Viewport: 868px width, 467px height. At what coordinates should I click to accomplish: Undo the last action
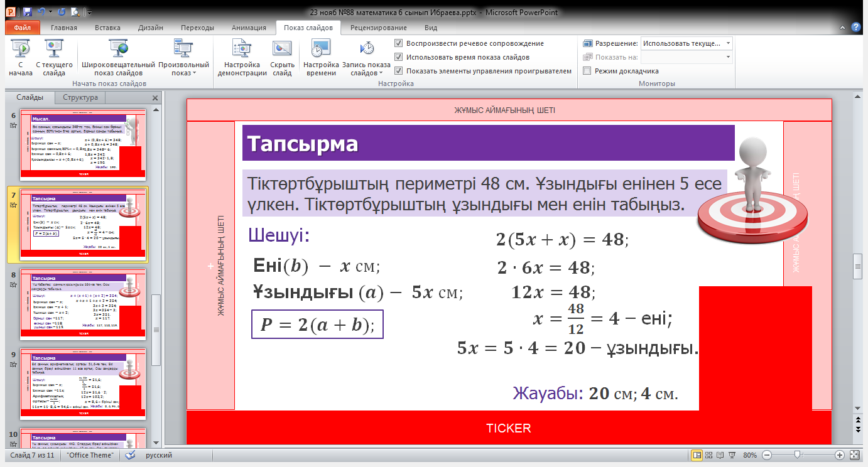(41, 12)
